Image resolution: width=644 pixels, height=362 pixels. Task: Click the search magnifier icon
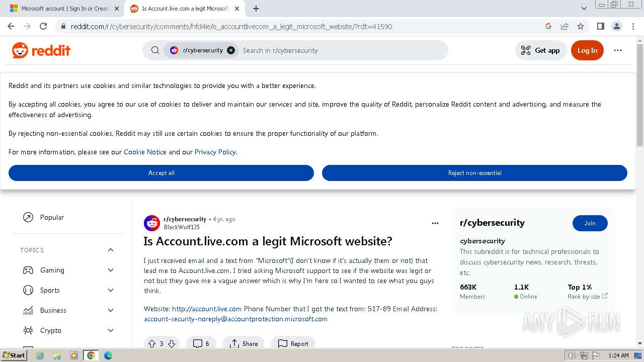click(155, 50)
